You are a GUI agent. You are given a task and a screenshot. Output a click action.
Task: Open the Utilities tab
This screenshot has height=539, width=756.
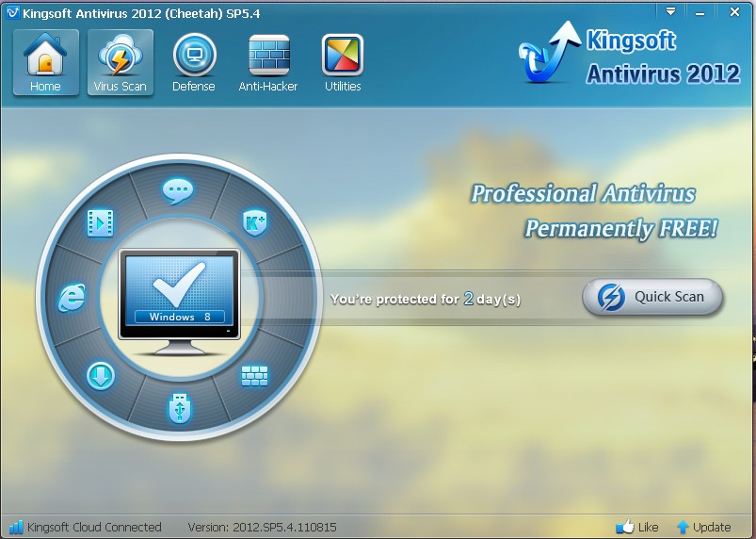click(x=343, y=62)
